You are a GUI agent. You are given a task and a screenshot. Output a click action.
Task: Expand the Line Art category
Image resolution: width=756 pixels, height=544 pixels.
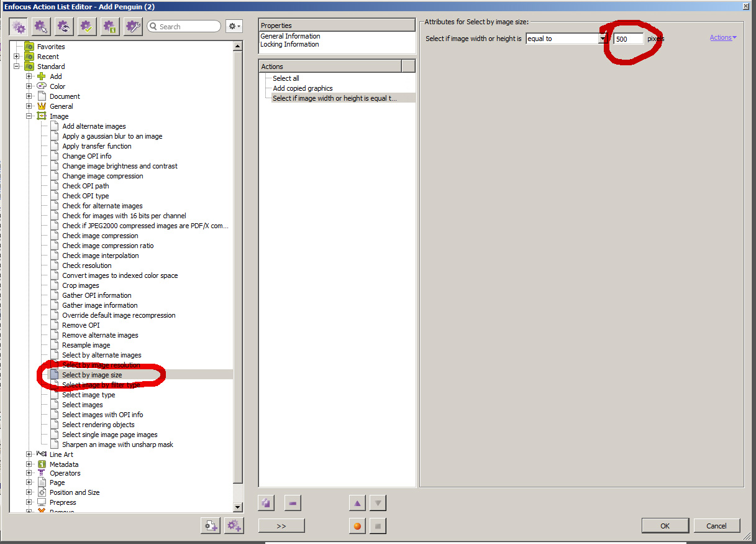(x=29, y=454)
